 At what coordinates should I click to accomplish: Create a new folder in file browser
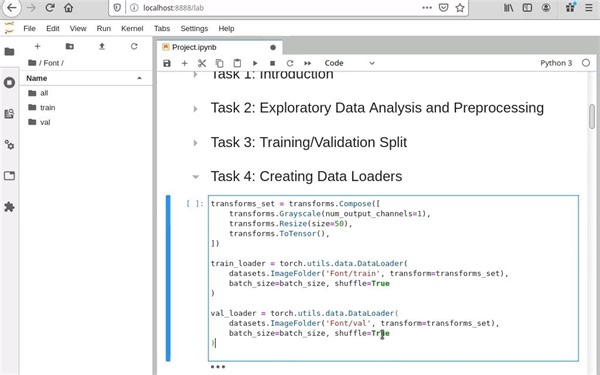[x=70, y=46]
